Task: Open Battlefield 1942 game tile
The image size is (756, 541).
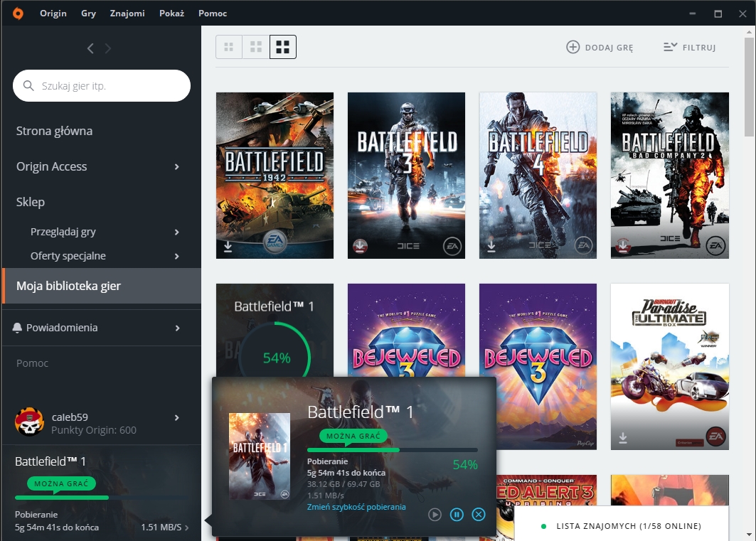Action: (275, 176)
